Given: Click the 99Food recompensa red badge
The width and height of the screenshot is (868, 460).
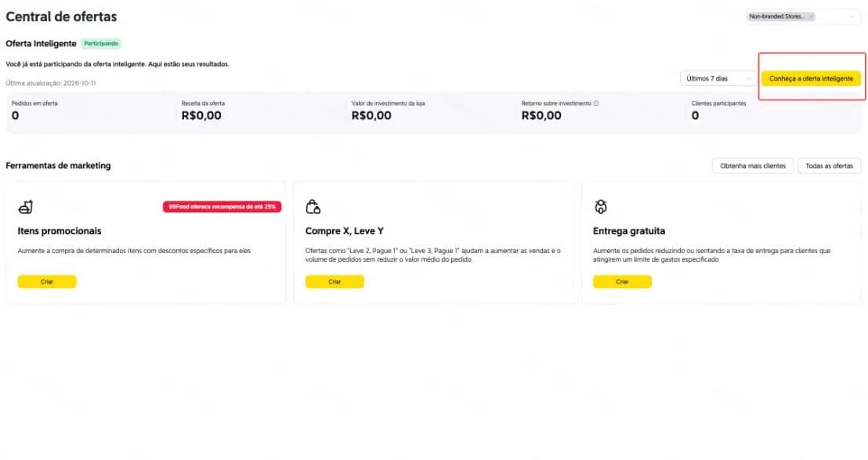Looking at the screenshot, I should pyautogui.click(x=222, y=206).
